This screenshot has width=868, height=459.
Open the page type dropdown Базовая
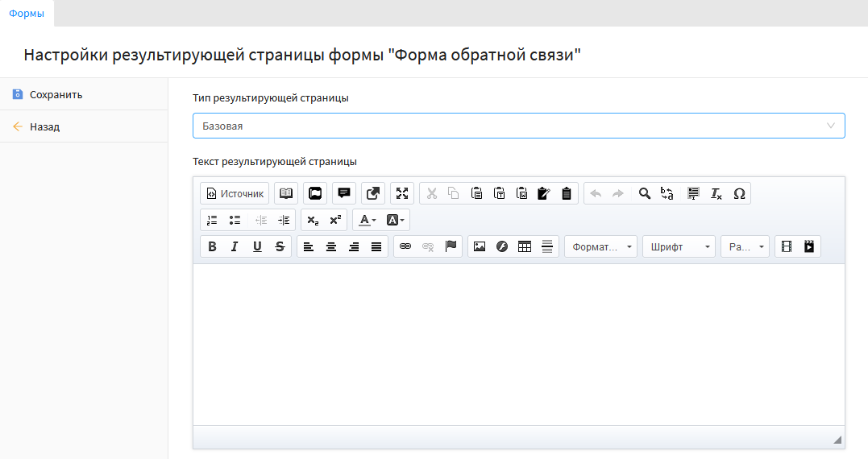tap(518, 126)
